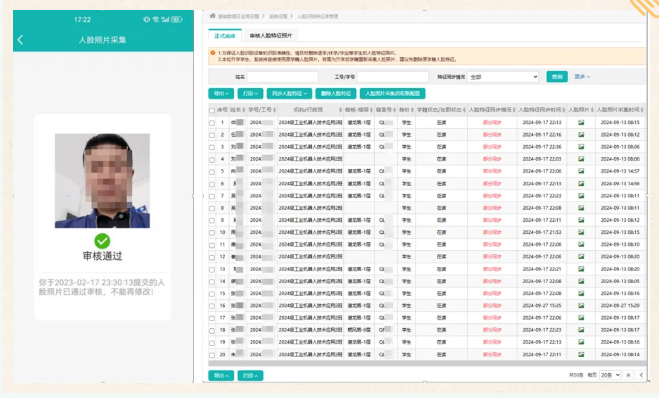The image size is (659, 398).
Task: Open the face photo icon in row 1
Action: coord(581,122)
